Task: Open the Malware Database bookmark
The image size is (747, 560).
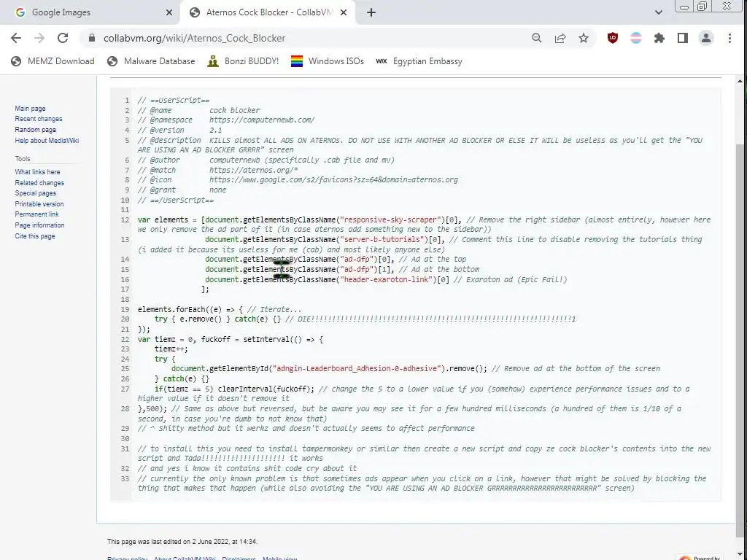Action: pyautogui.click(x=152, y=61)
